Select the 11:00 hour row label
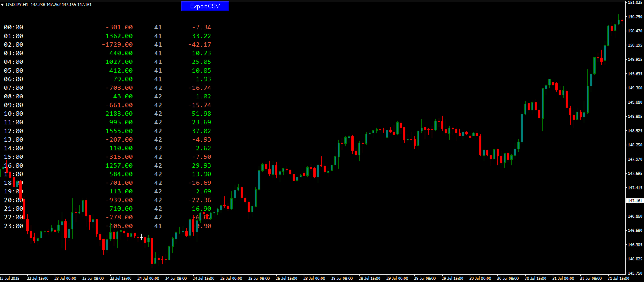The image size is (644, 282). (13, 122)
